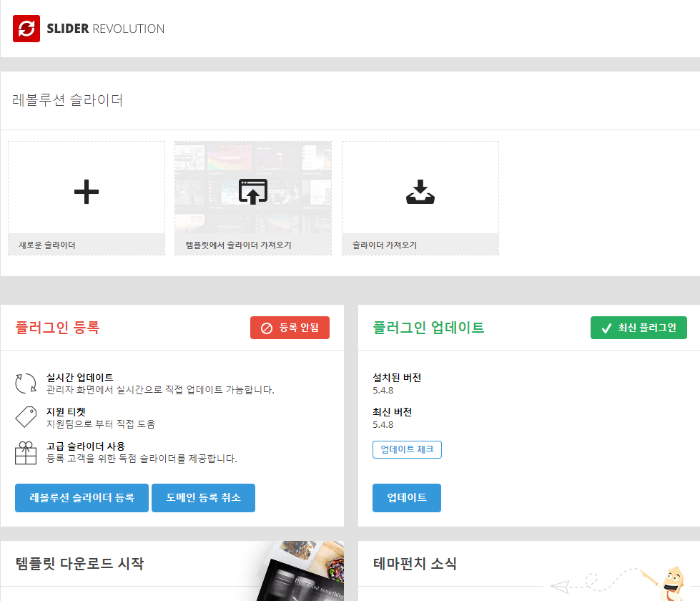Click the template upload window icon
The width and height of the screenshot is (700, 601).
[x=253, y=191]
